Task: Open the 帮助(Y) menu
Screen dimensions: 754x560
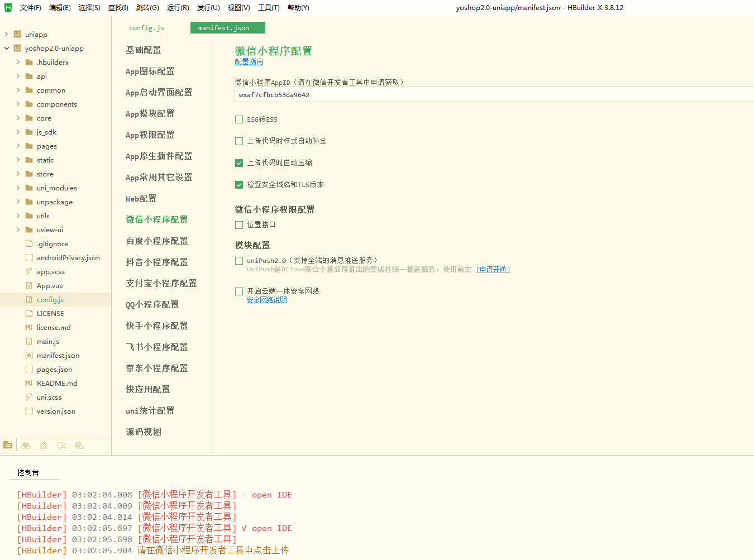Action: 298,8
